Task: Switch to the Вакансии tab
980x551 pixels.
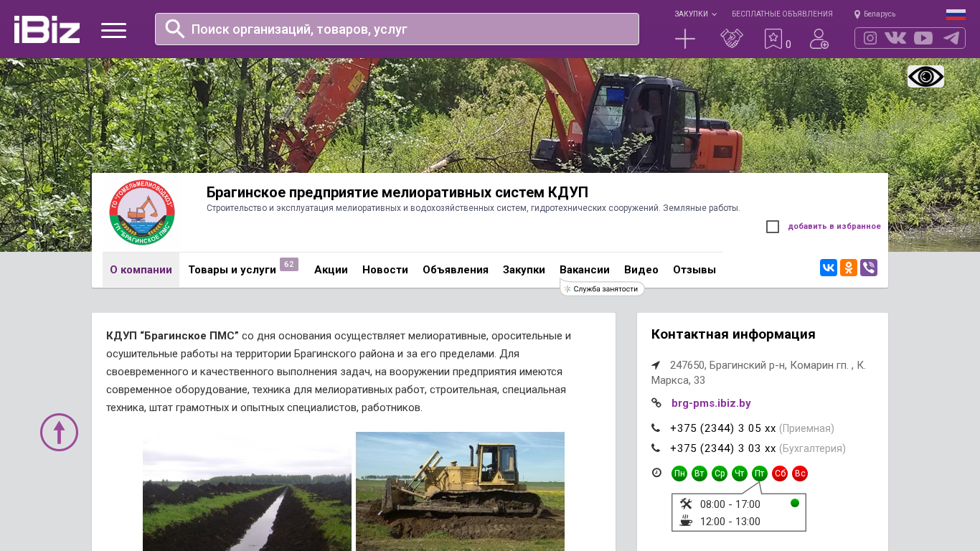Action: [x=585, y=270]
